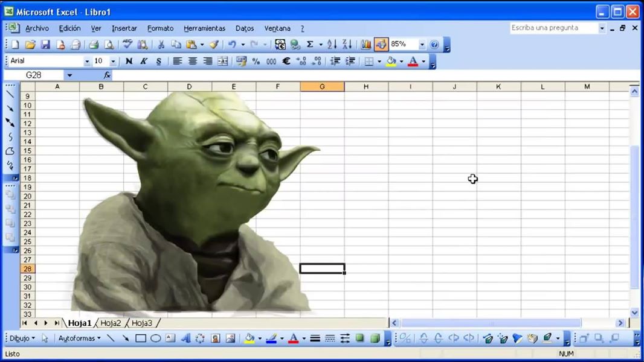Open the Herramientas menu
644x362 pixels.
[x=205, y=28]
